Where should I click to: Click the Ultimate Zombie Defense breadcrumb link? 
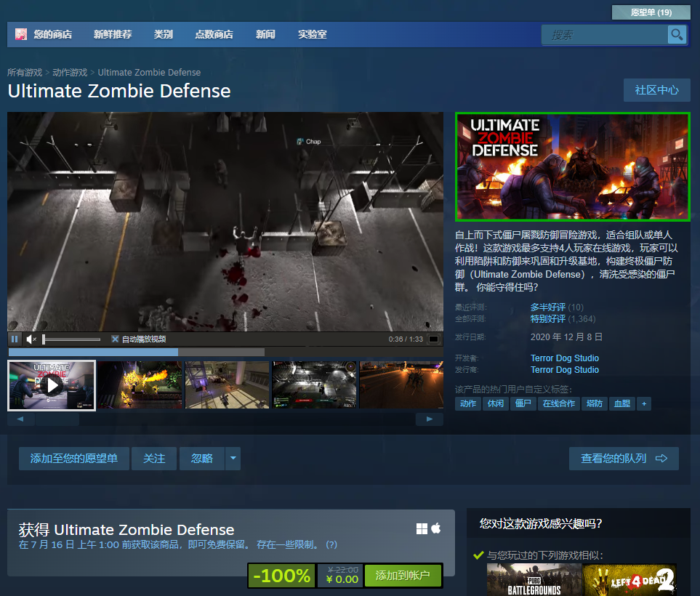click(x=149, y=73)
